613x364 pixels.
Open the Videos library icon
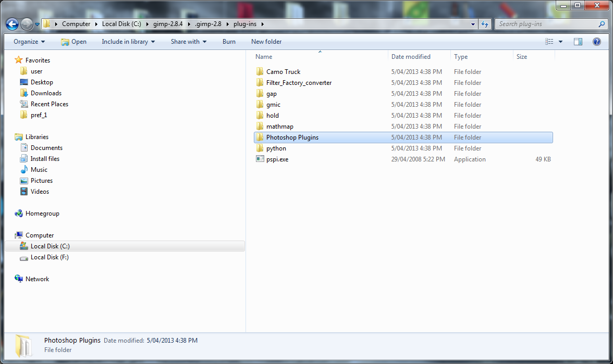pos(24,192)
